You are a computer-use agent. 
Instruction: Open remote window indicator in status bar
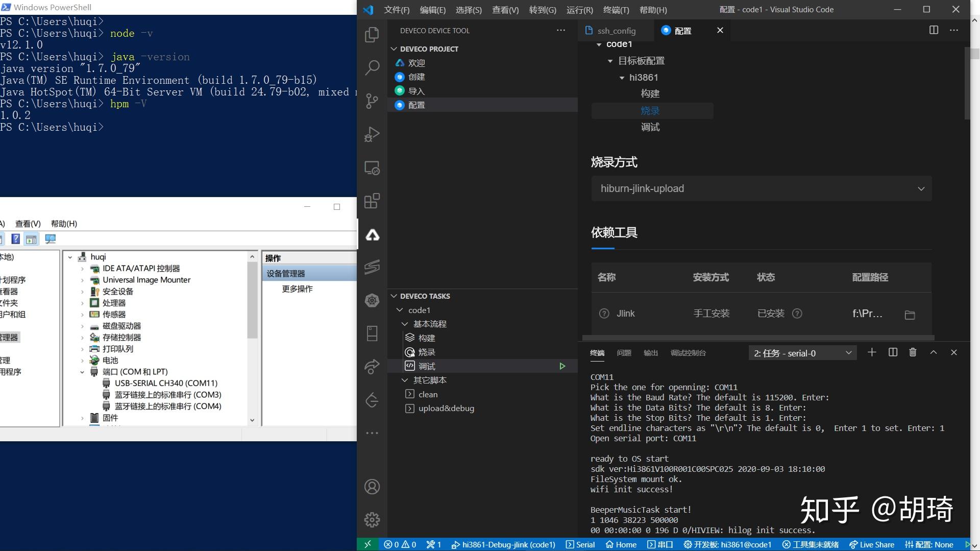pos(367,544)
